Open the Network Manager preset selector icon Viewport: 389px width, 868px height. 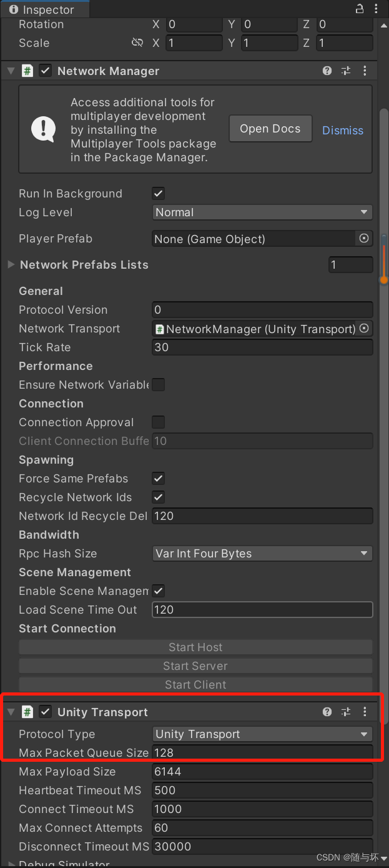click(346, 71)
